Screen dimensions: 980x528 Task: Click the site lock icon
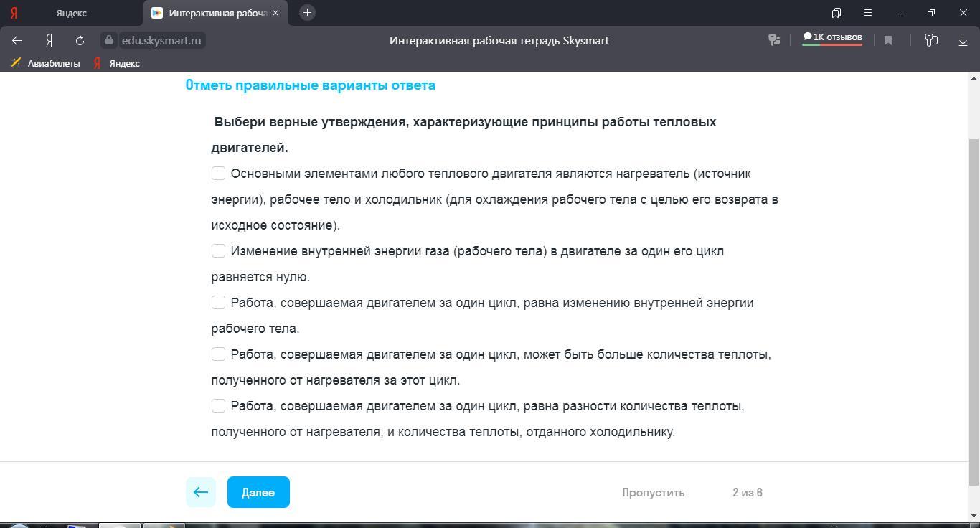[x=109, y=41]
